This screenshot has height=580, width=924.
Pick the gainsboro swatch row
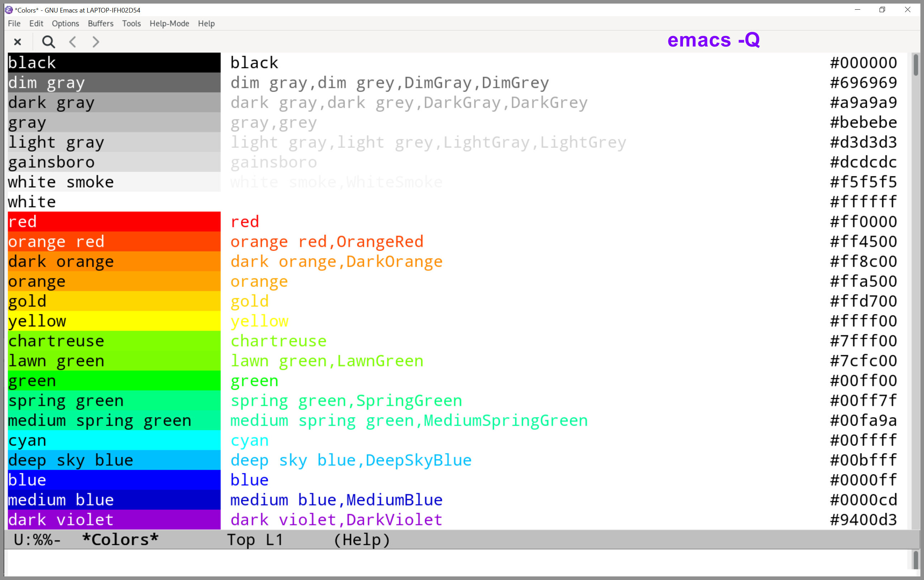click(114, 162)
